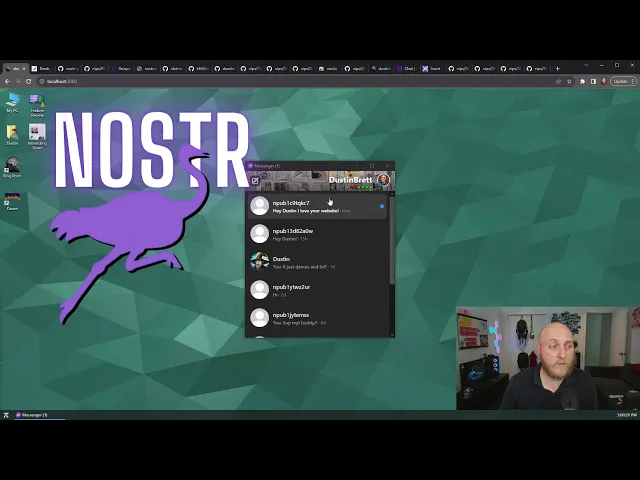Screen dimensions: 640x480
Task: Open the Chrome extensions puzzle icon
Action: (582, 81)
